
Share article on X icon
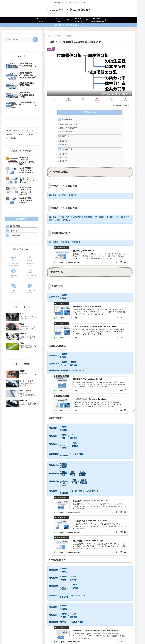54,99
